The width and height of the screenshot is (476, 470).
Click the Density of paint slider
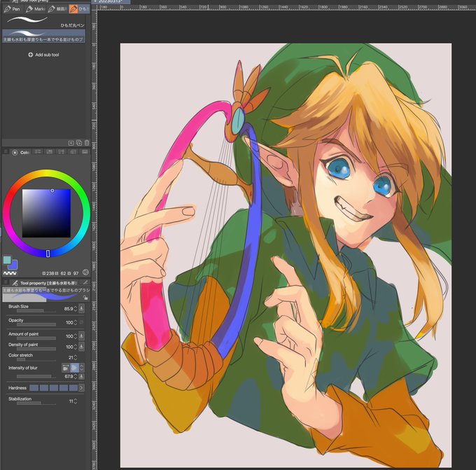(x=36, y=349)
